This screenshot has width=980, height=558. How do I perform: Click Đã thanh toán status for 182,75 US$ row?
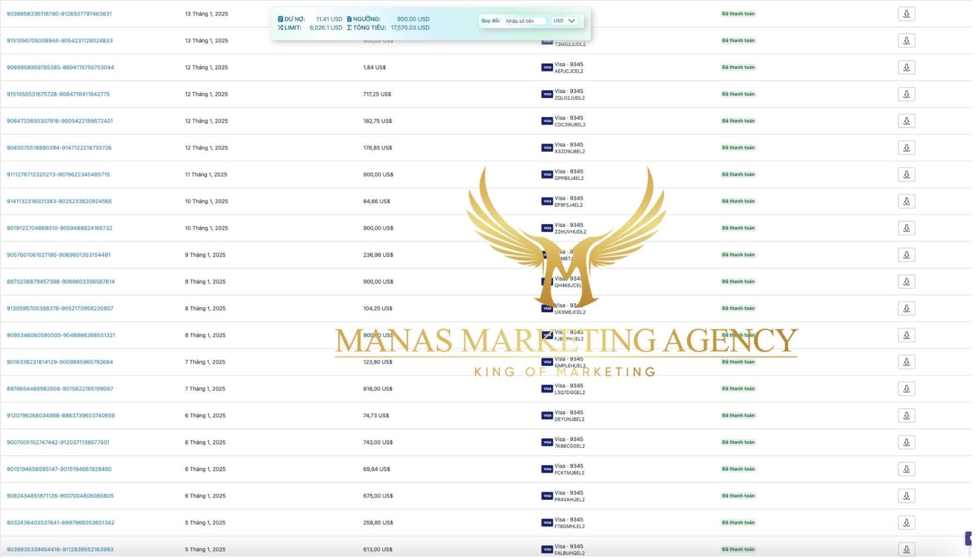click(738, 121)
